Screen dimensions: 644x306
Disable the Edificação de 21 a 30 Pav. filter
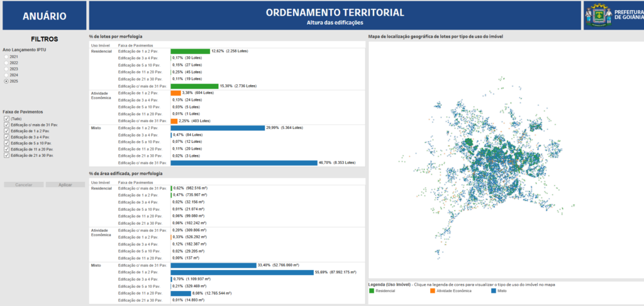click(x=6, y=155)
